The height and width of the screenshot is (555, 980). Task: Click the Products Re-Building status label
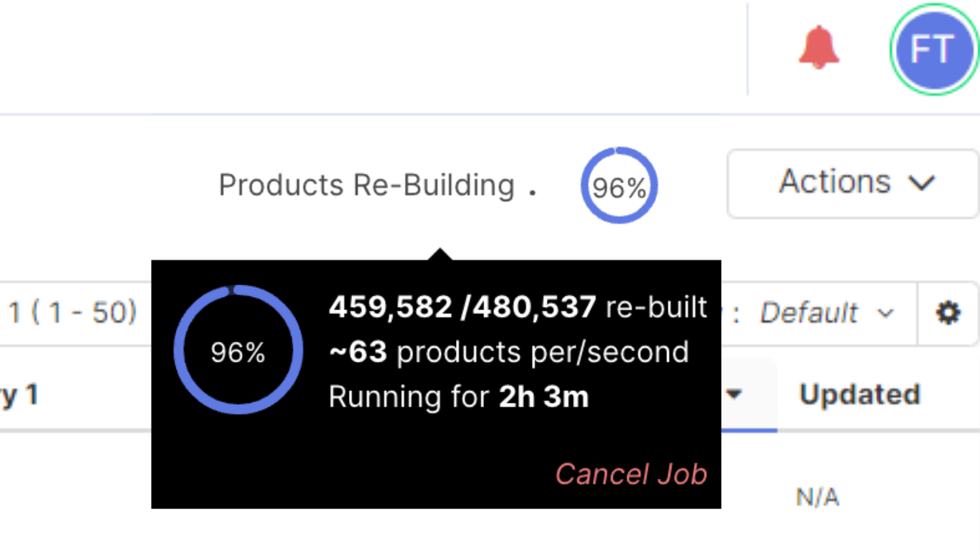click(367, 185)
